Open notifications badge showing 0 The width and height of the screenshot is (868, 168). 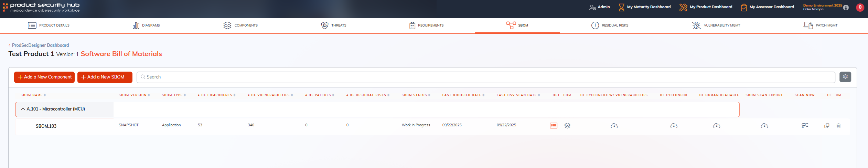point(860,7)
